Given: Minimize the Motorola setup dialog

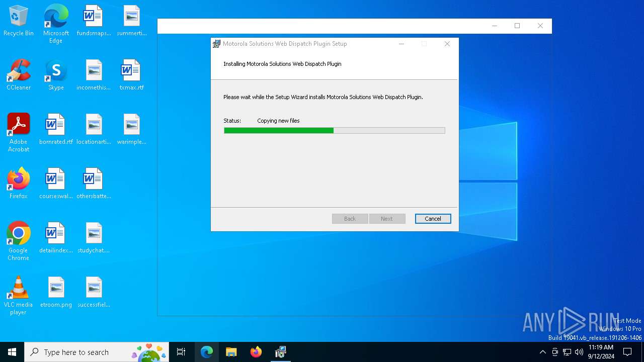Looking at the screenshot, I should pyautogui.click(x=401, y=44).
